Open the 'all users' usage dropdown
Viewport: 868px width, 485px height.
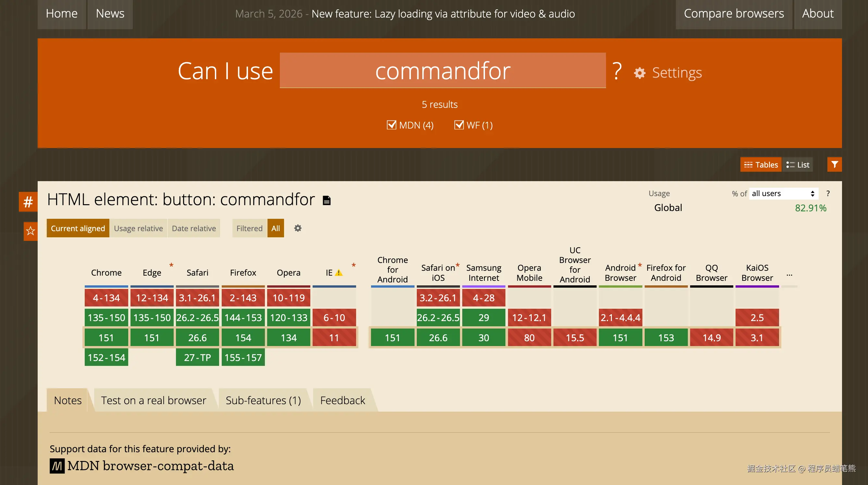pos(783,193)
